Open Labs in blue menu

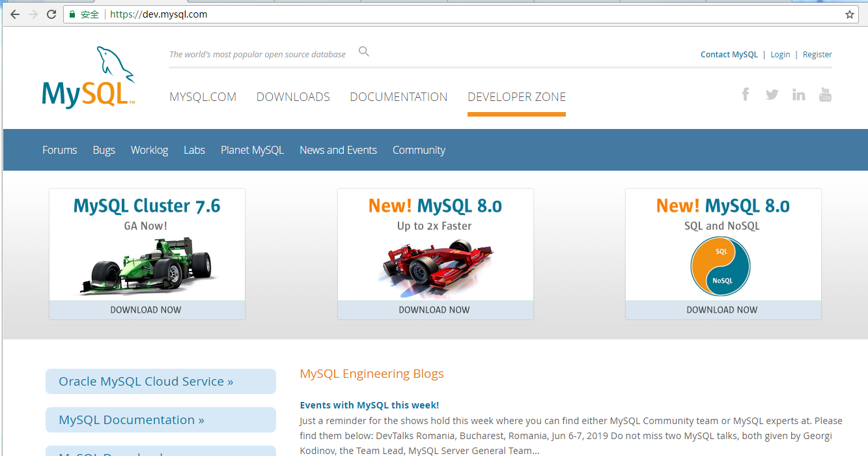click(x=194, y=150)
